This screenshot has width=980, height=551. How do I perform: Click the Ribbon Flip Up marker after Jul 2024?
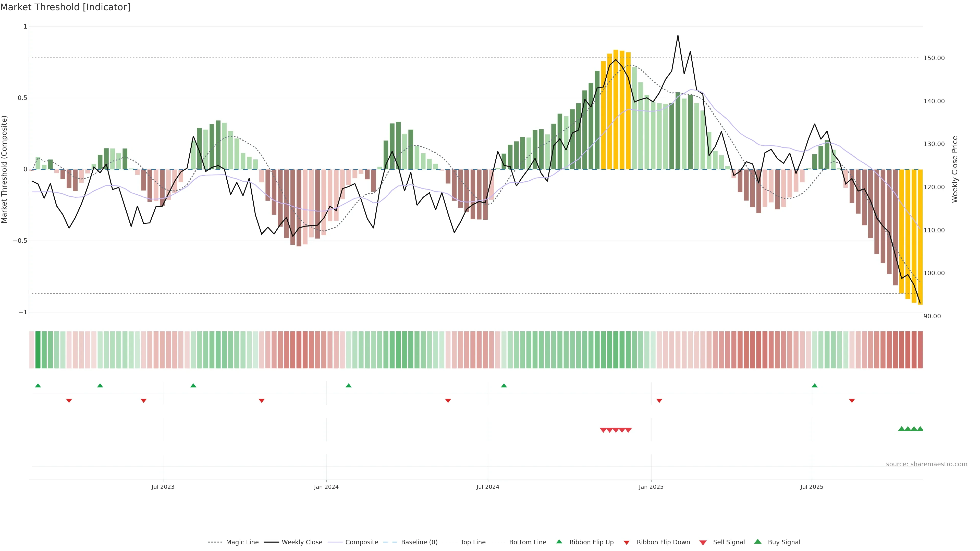pos(504,386)
